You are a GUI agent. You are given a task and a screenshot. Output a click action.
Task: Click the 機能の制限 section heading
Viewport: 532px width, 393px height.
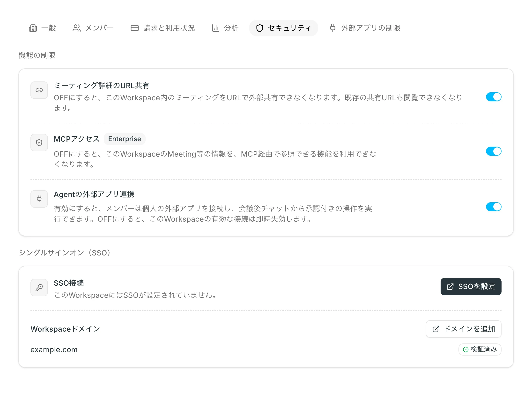coord(37,55)
